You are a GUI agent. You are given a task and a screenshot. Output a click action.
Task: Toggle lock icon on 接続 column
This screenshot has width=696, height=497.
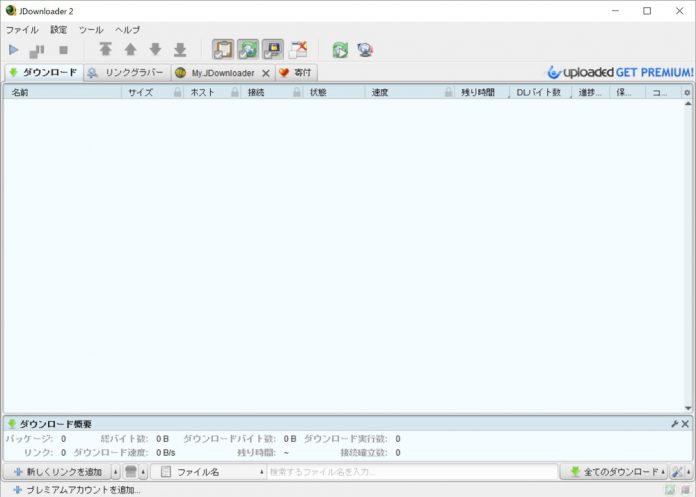297,92
